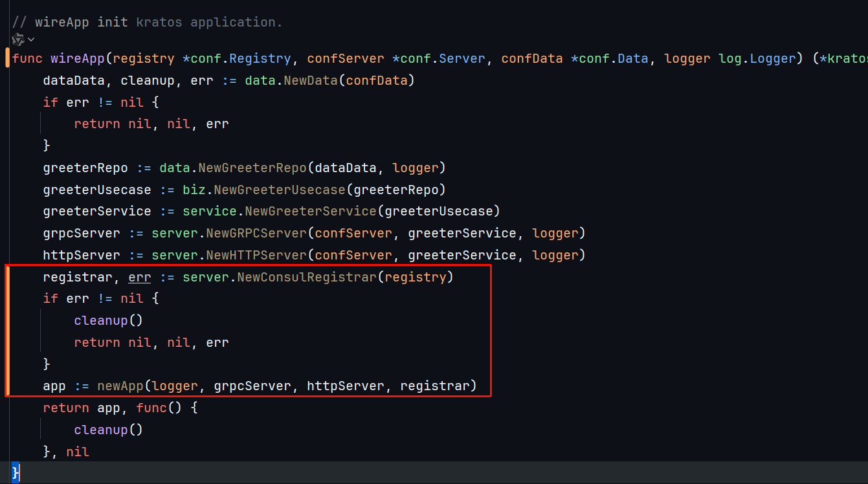Click the wireApp comment line
This screenshot has width=868, height=484.
[x=148, y=22]
